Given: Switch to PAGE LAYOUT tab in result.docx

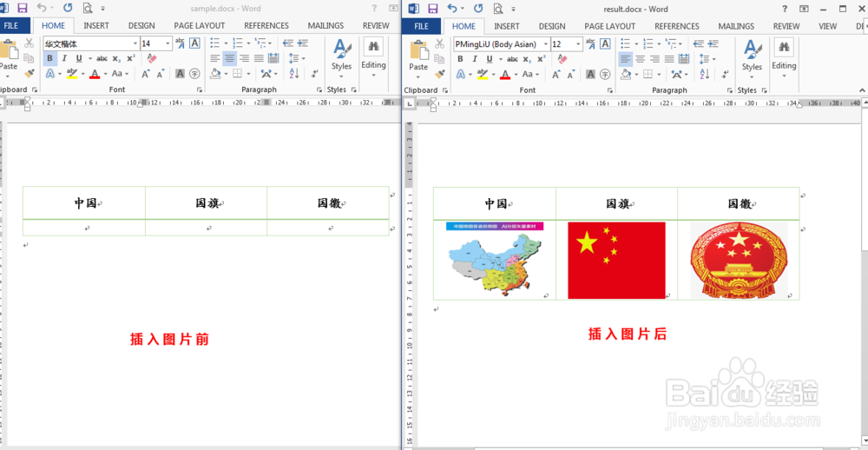Looking at the screenshot, I should [x=609, y=26].
